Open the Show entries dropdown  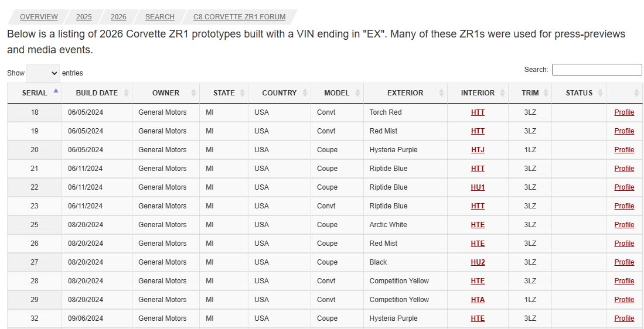pyautogui.click(x=43, y=73)
